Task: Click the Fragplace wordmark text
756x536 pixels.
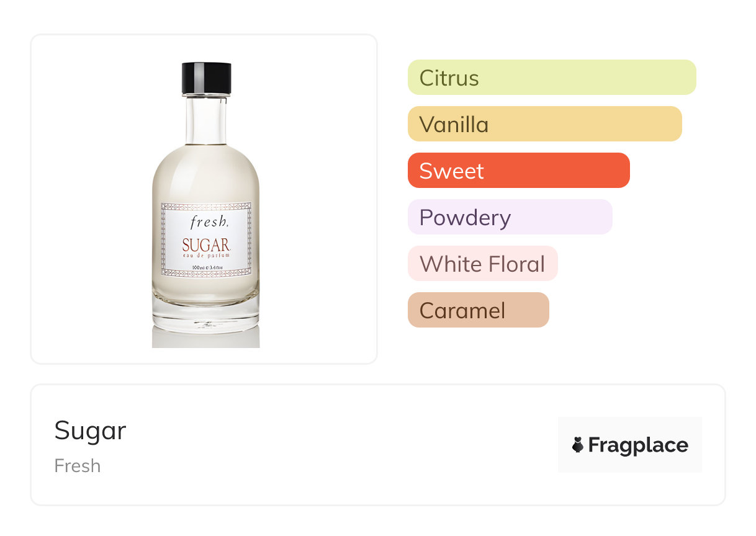Action: click(638, 445)
